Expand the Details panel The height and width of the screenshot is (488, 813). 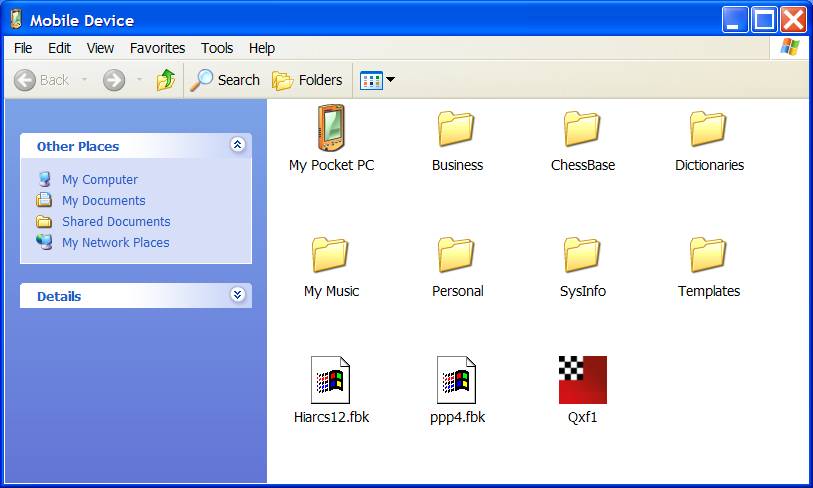pyautogui.click(x=237, y=295)
